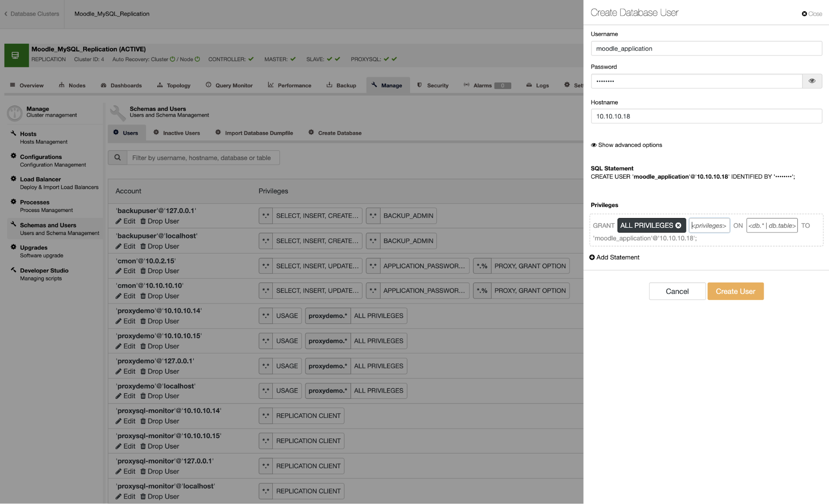Open the Alarms tab

(x=487, y=85)
